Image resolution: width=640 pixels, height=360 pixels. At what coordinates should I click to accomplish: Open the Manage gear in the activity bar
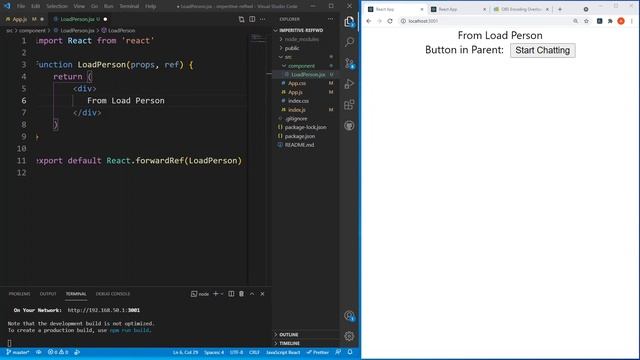(x=349, y=336)
